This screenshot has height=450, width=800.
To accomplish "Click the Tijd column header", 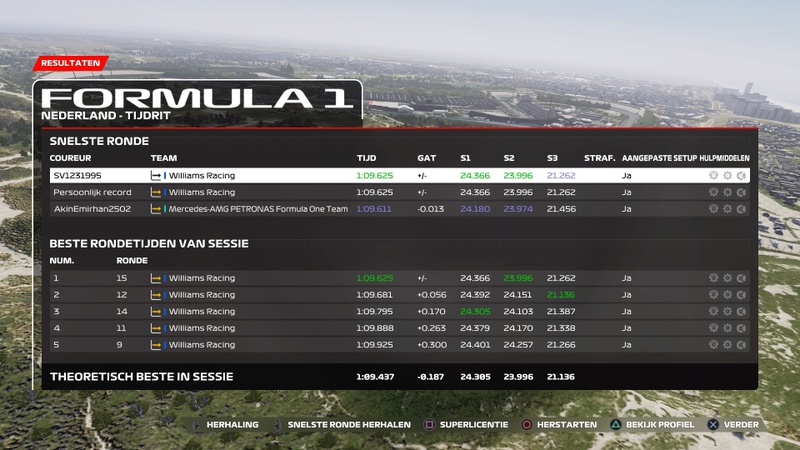I will pos(366,158).
